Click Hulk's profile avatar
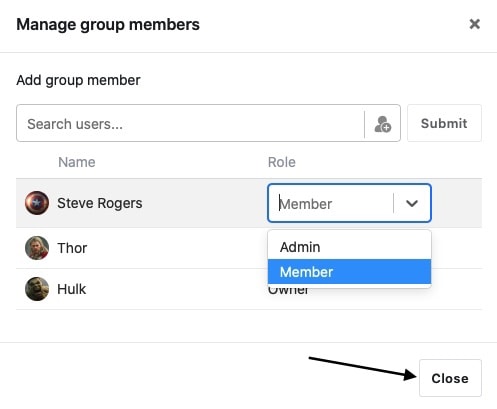This screenshot has width=497, height=409. point(37,289)
